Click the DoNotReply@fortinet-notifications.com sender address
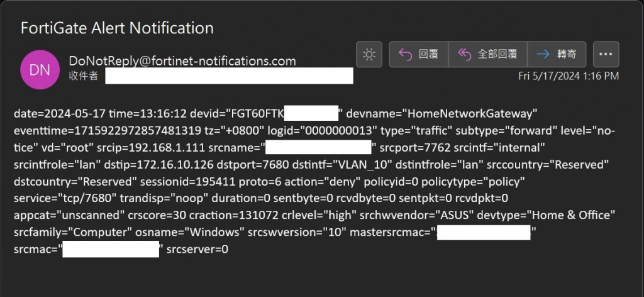This screenshot has height=297, width=644. click(182, 61)
